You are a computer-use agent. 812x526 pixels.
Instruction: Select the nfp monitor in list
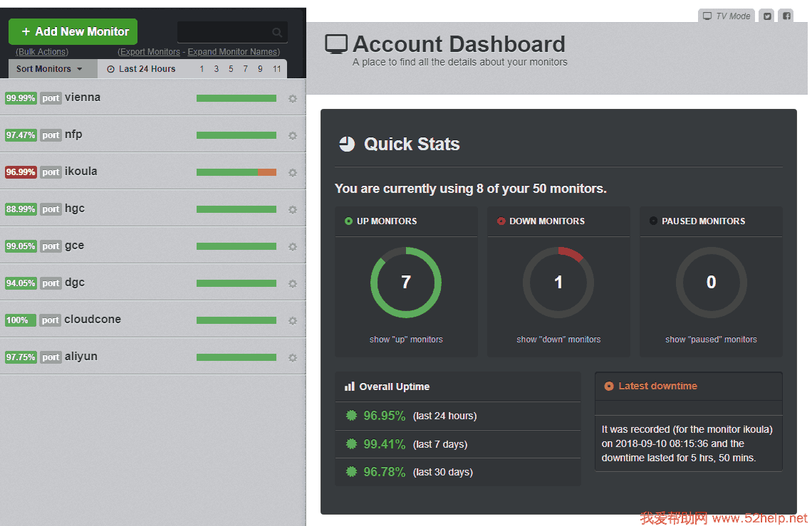(73, 135)
